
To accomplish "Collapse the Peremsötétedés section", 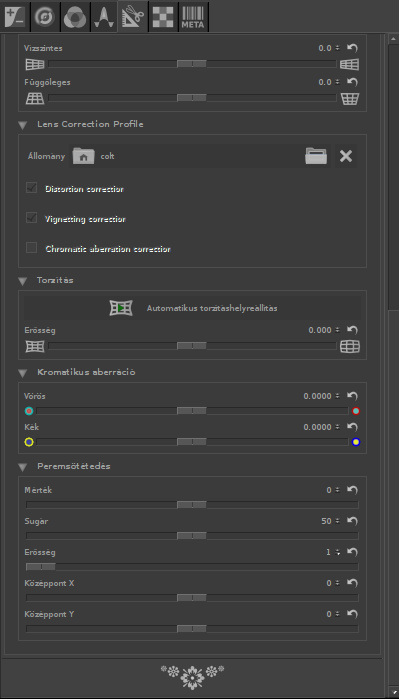I will [23, 467].
